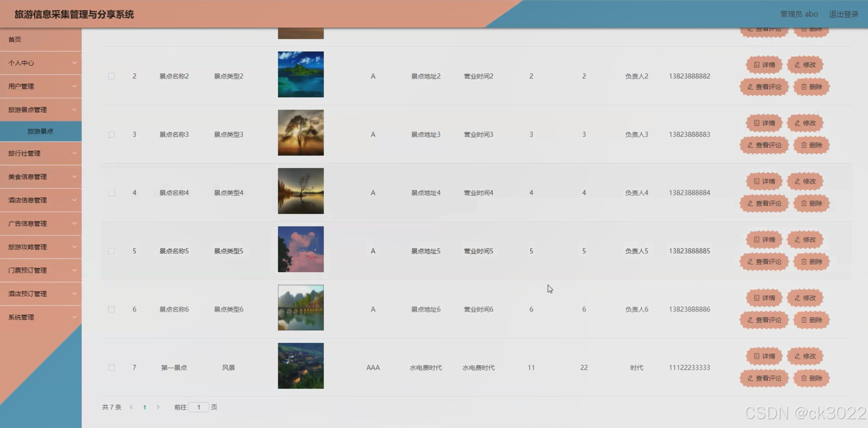Open 查看评论 for row 5
The image size is (868, 428).
tap(764, 262)
